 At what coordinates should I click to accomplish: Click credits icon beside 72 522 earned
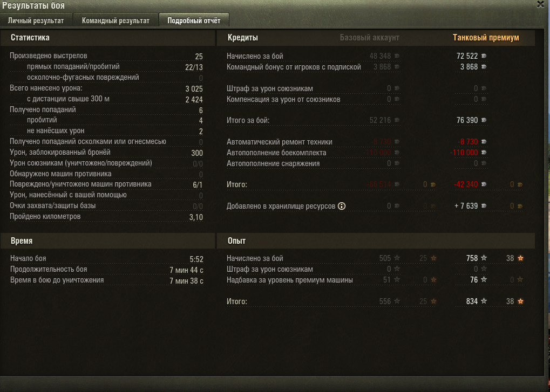pos(484,56)
